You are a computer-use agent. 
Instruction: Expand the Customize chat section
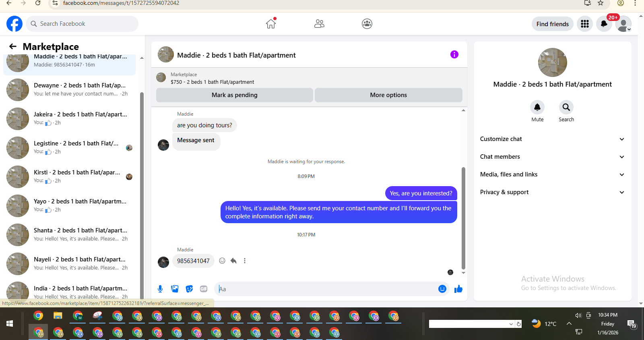552,139
